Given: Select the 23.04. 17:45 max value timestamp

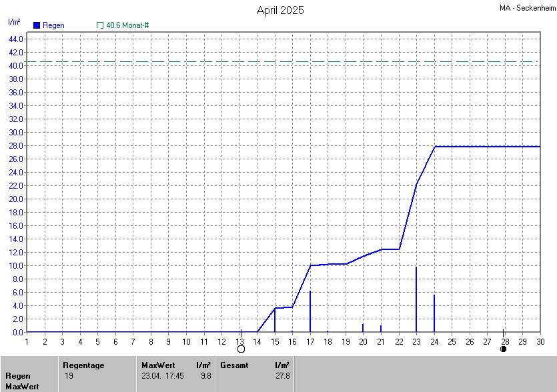Looking at the screenshot, I should click(163, 376).
